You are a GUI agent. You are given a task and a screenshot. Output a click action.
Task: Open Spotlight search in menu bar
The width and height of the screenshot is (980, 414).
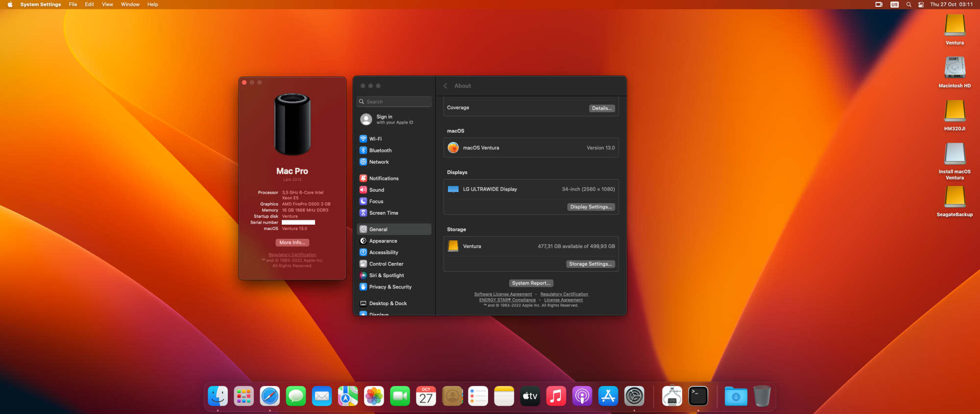click(x=908, y=4)
